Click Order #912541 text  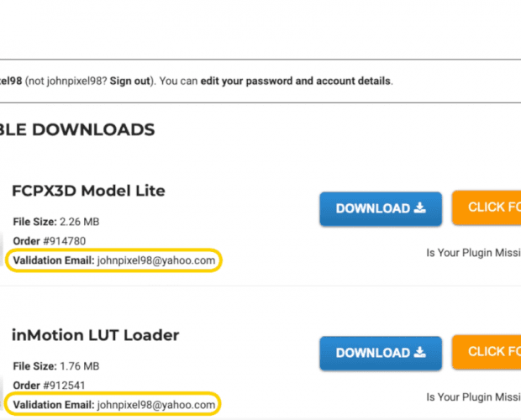pos(50,386)
